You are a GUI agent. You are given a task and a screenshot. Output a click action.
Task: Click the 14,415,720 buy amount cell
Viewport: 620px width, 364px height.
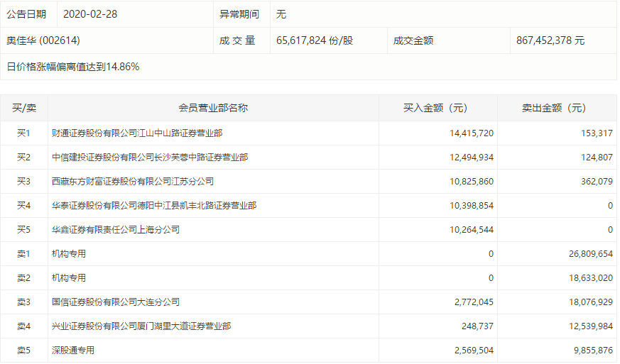(x=471, y=133)
